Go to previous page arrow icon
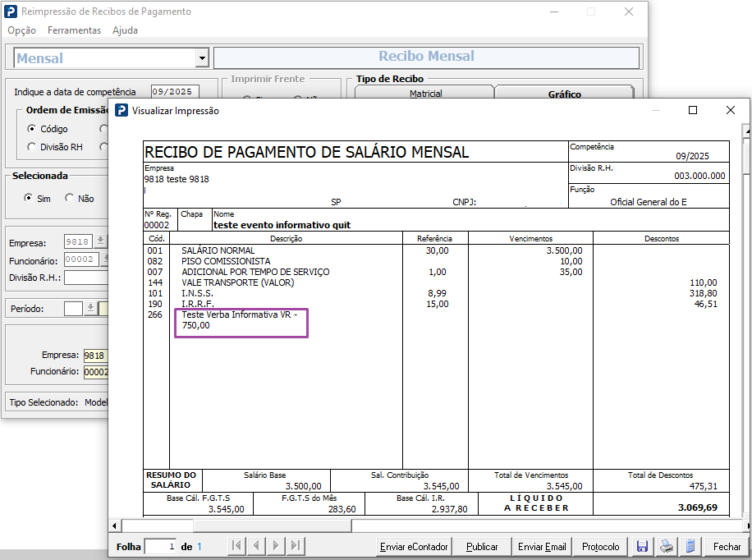Image resolution: width=752 pixels, height=560 pixels. [x=257, y=545]
